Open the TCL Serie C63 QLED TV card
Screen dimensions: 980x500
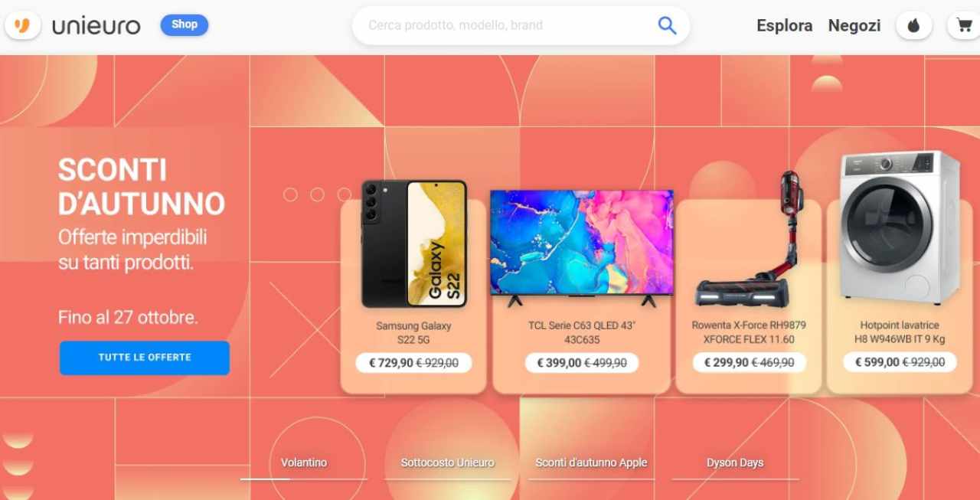(x=582, y=295)
